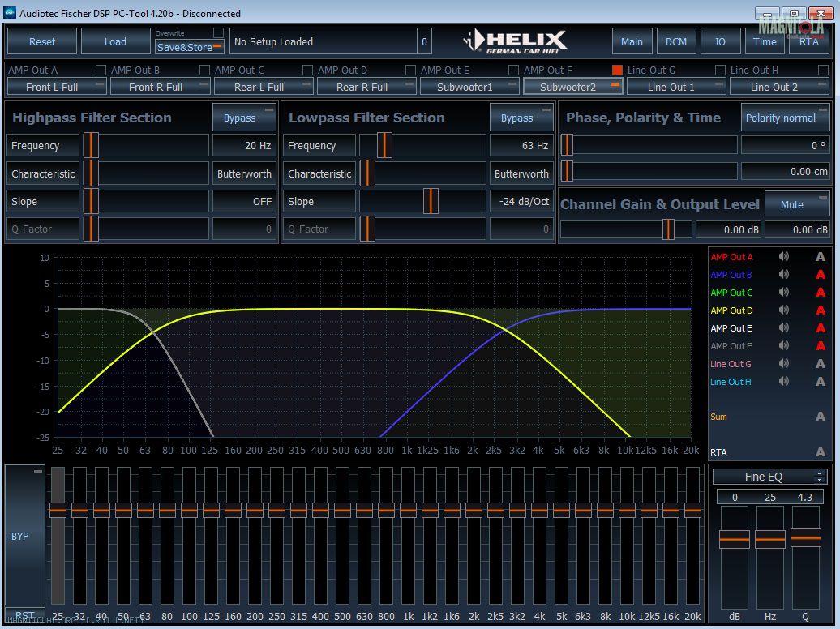The width and height of the screenshot is (840, 629).
Task: Switch to the DCM tab
Action: (x=675, y=42)
